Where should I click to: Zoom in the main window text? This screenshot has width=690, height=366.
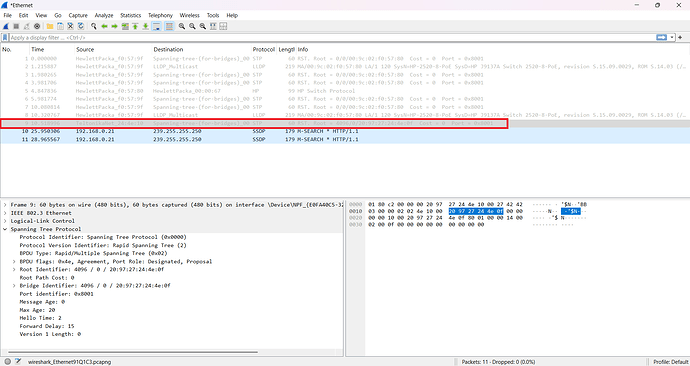point(182,26)
